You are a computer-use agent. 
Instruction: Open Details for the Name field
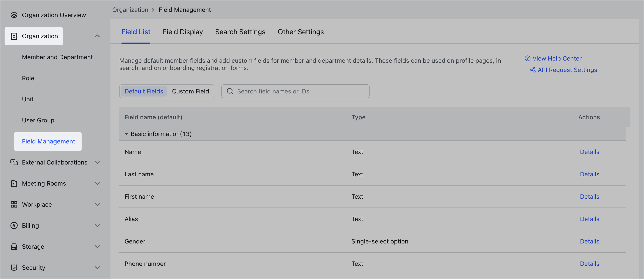tap(589, 152)
